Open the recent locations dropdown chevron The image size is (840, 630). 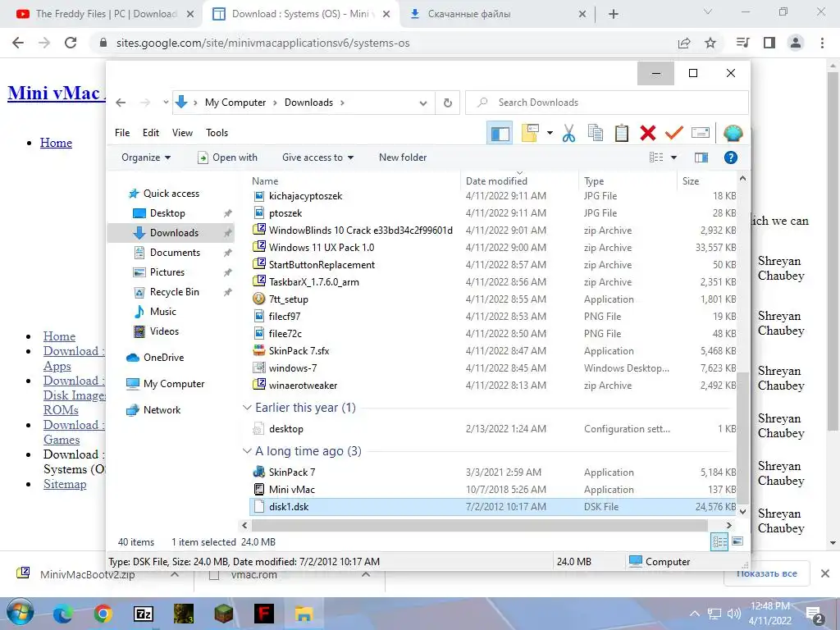tap(166, 103)
